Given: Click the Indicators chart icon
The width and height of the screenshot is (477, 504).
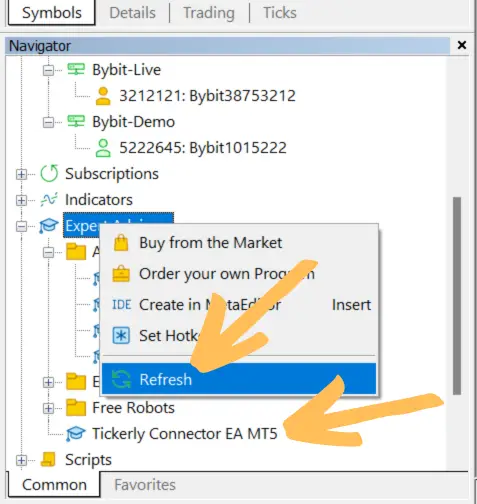Looking at the screenshot, I should pyautogui.click(x=49, y=200).
